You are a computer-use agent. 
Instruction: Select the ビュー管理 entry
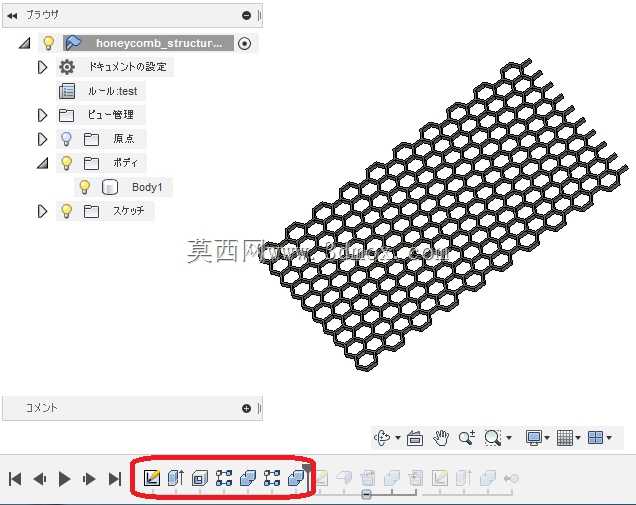pyautogui.click(x=110, y=115)
